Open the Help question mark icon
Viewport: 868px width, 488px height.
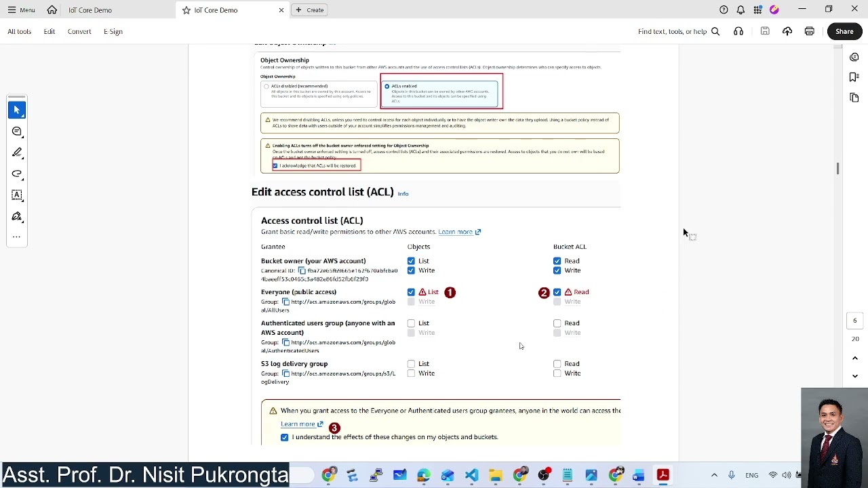[724, 10]
